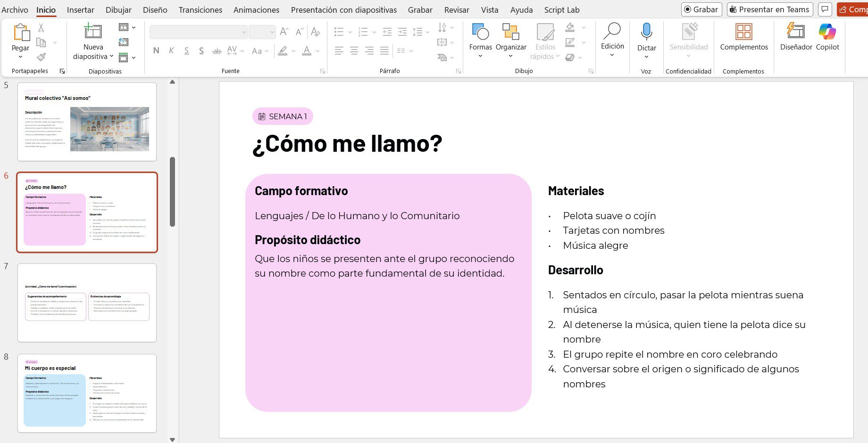This screenshot has height=443, width=868.
Task: Click the Cut scissors icon
Action: tap(41, 28)
